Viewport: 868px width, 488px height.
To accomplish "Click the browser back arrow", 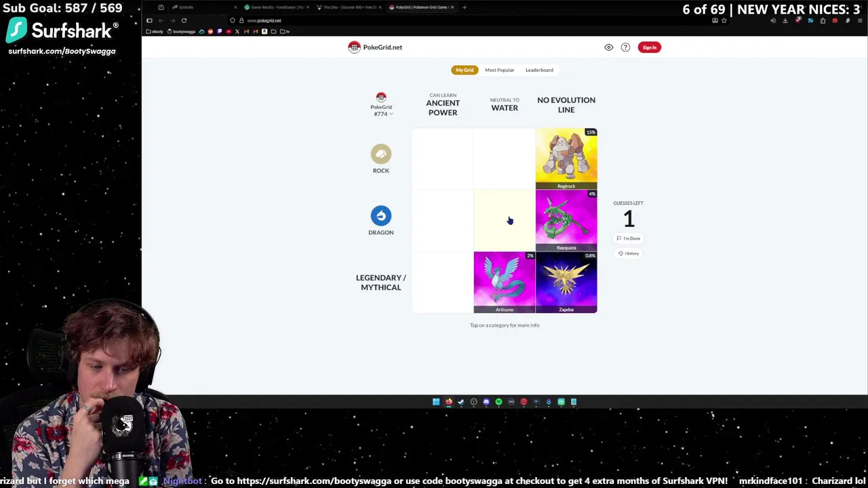I will point(161,20).
